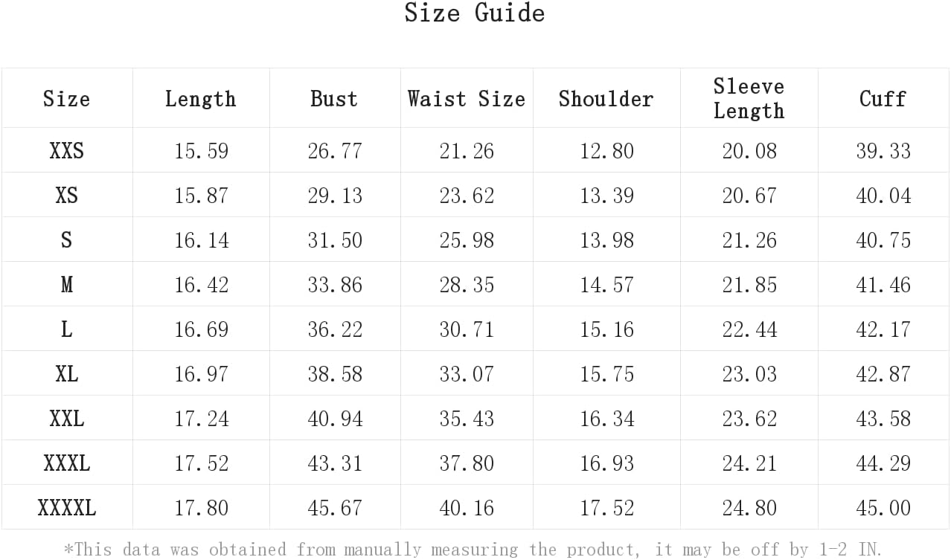Select the XXS size row label
Screen dimensions: 951x560
coord(67,151)
